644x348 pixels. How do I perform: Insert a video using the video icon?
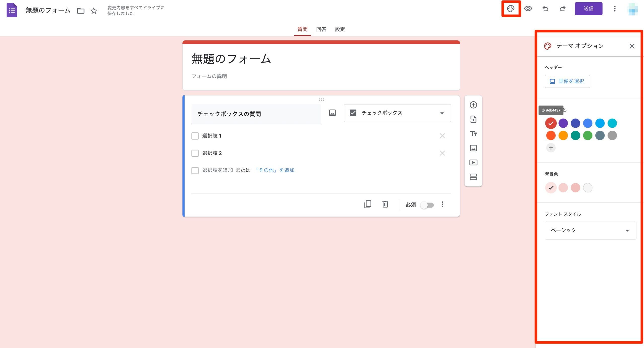click(473, 163)
